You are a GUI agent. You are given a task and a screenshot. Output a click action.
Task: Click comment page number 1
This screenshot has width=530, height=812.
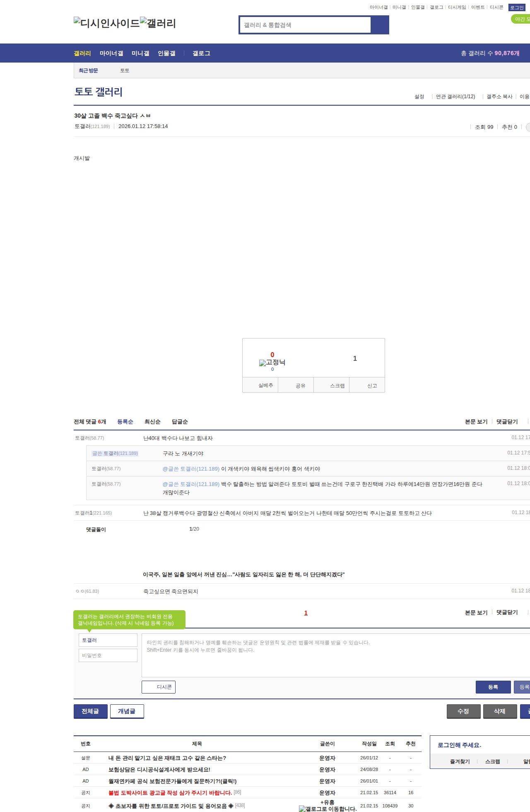click(306, 613)
